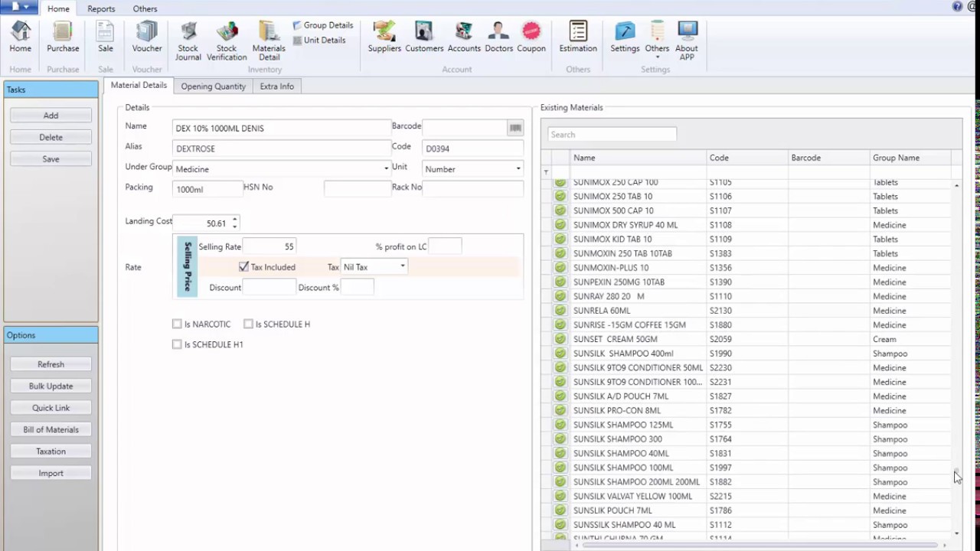
Task: Open Coupon management
Action: click(531, 37)
